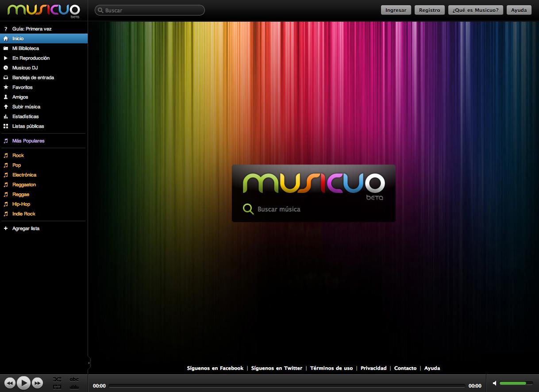Select Inicio in sidebar
Image resolution: width=539 pixels, height=392 pixels.
pyautogui.click(x=44, y=38)
